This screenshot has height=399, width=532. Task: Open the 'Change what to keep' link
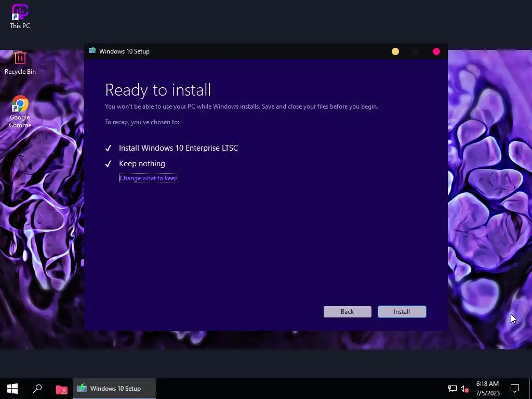(149, 178)
